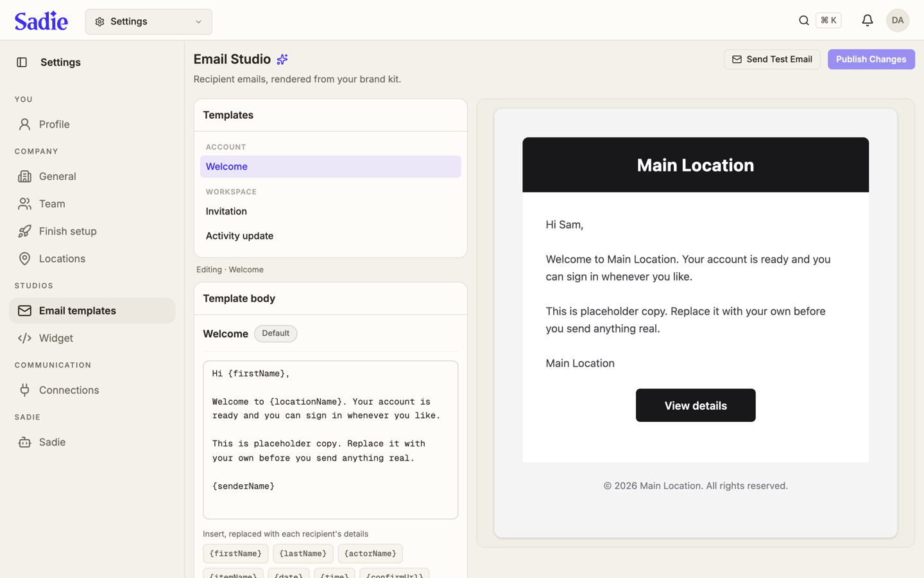Click the Connections plug icon

click(x=24, y=390)
